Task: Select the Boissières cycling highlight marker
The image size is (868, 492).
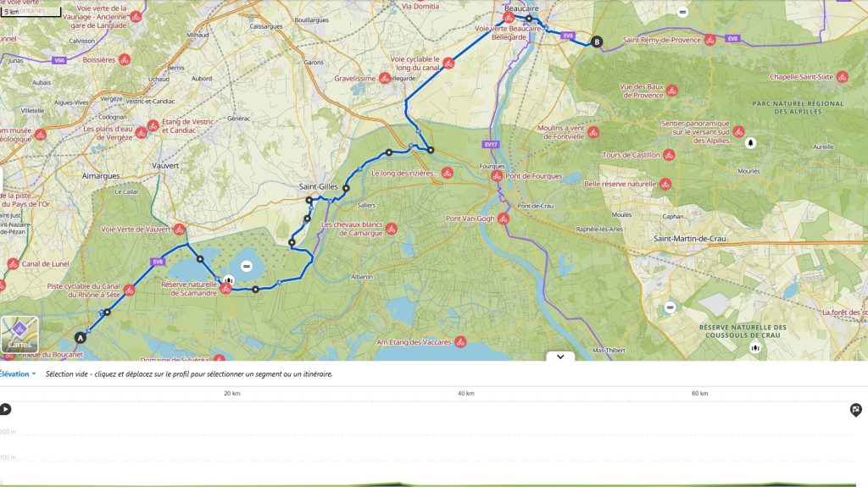Action: coord(125,60)
